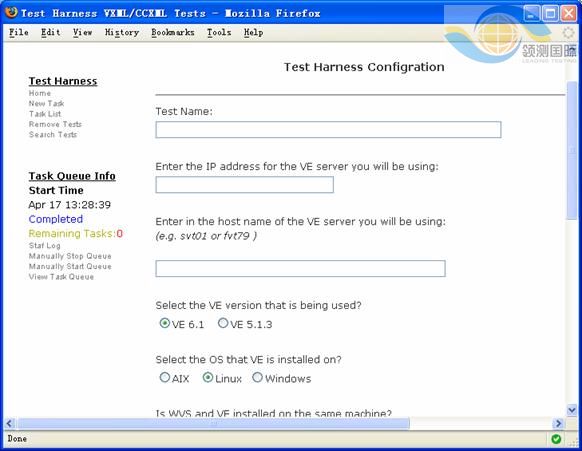
Task: Open the Bookmarks menu
Action: [x=173, y=33]
